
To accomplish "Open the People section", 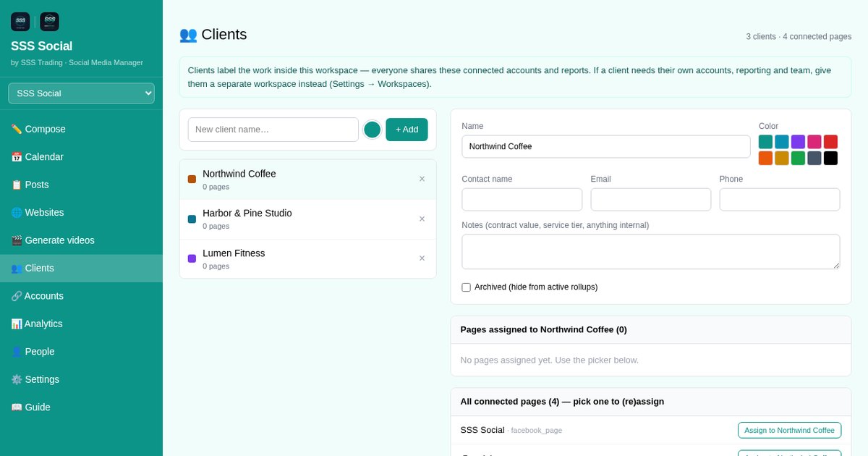I will coord(81,352).
